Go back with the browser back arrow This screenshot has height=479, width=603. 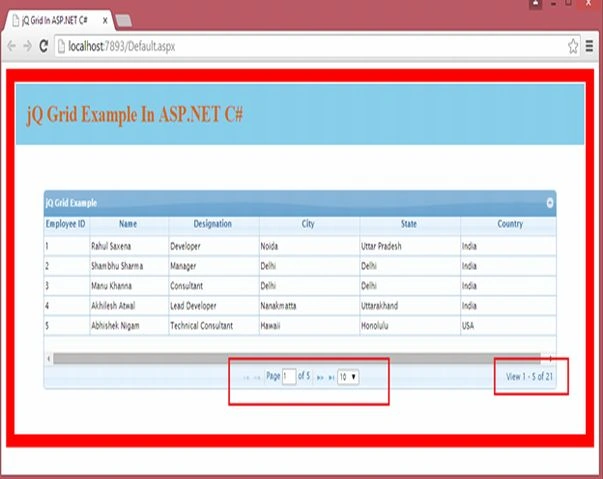pyautogui.click(x=12, y=47)
